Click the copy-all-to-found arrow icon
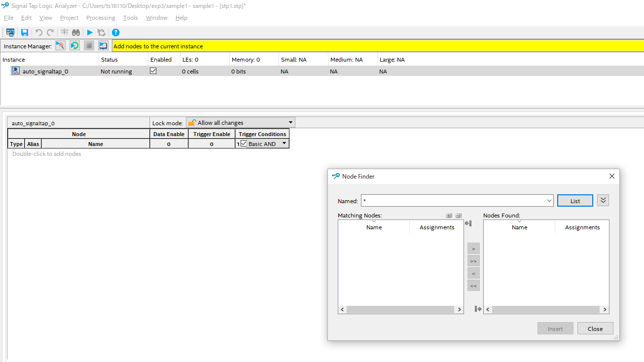The image size is (644, 362). pyautogui.click(x=468, y=223)
